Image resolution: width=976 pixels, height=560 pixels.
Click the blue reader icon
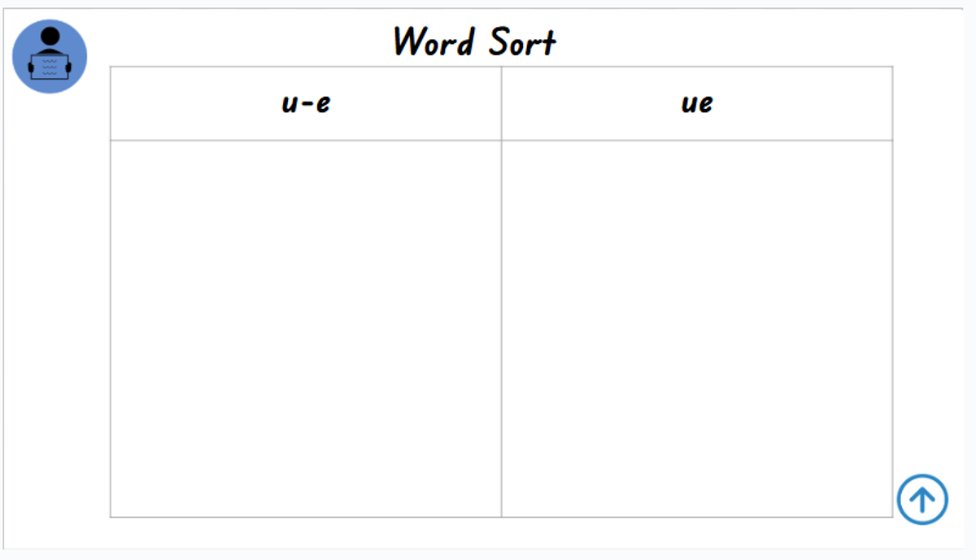tap(50, 56)
